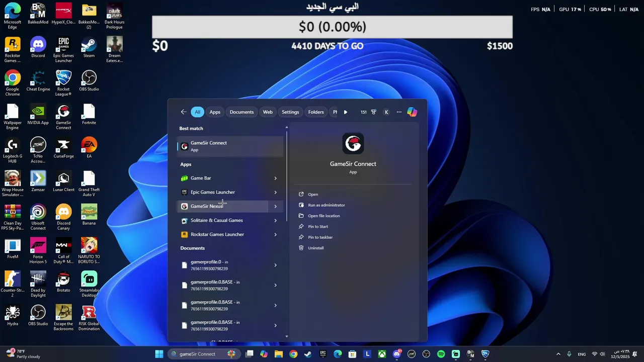Open search panel more options ellipsis
Image resolution: width=644 pixels, height=362 pixels.
(399, 112)
